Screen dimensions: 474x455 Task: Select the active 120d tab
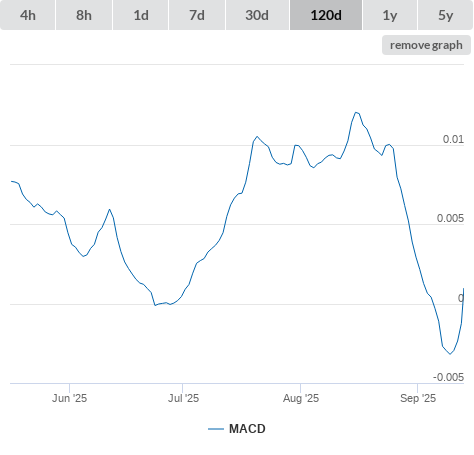click(326, 15)
